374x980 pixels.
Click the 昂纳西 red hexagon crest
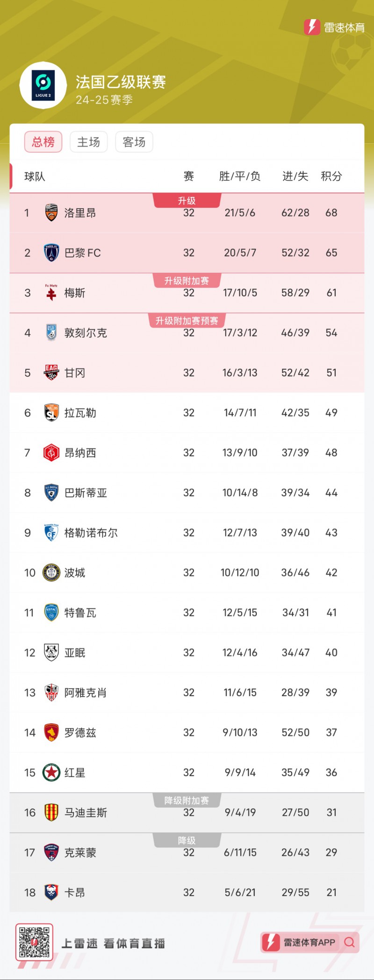coord(51,452)
